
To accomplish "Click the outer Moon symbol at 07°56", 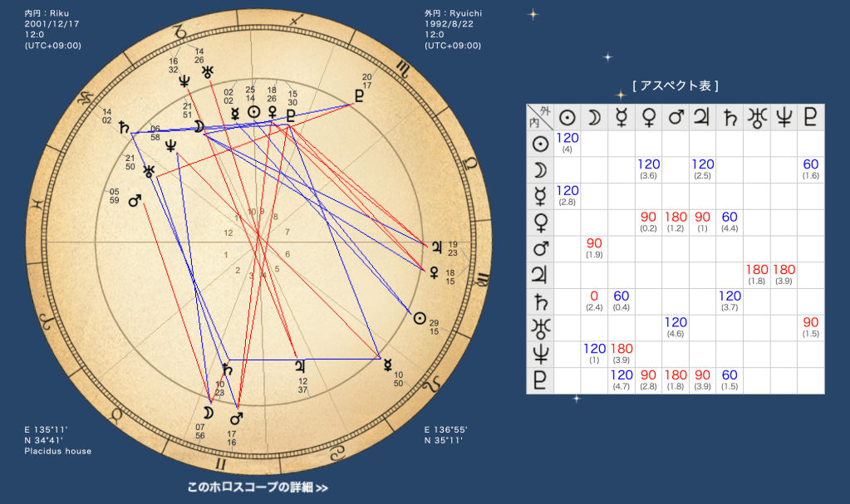I will 208,413.
